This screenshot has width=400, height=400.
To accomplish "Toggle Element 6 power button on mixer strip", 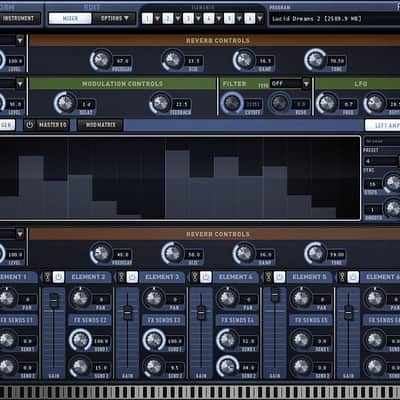I will pyautogui.click(x=353, y=277).
